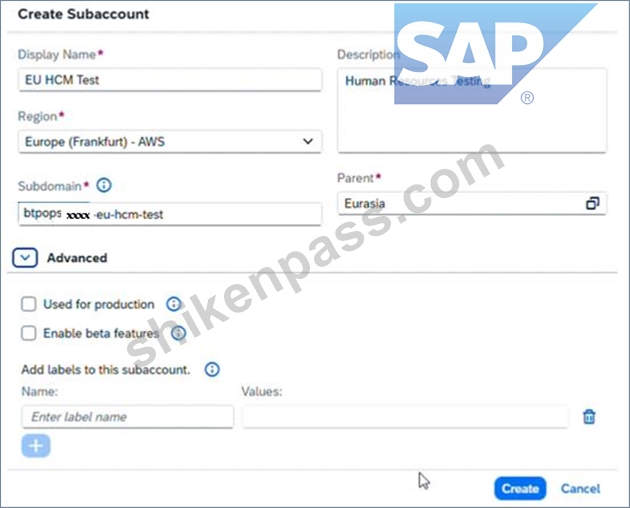
Task: Click the SAP logo
Action: click(x=495, y=54)
